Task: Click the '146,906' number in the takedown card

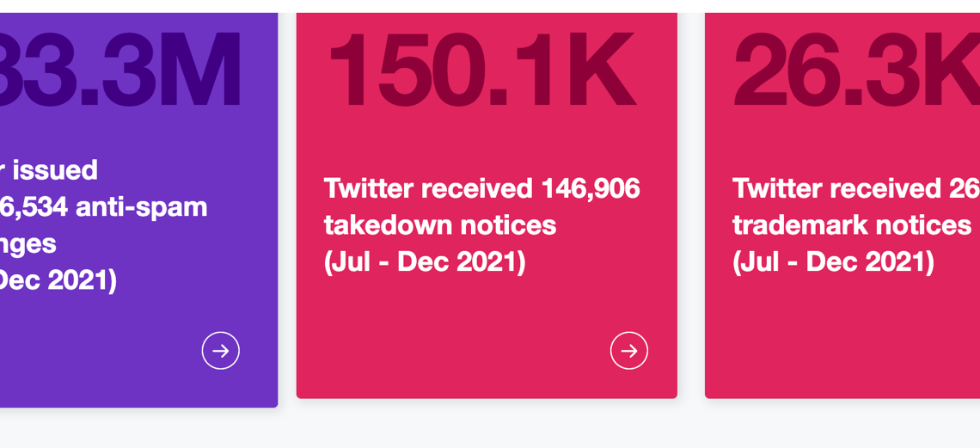Action: (591, 188)
